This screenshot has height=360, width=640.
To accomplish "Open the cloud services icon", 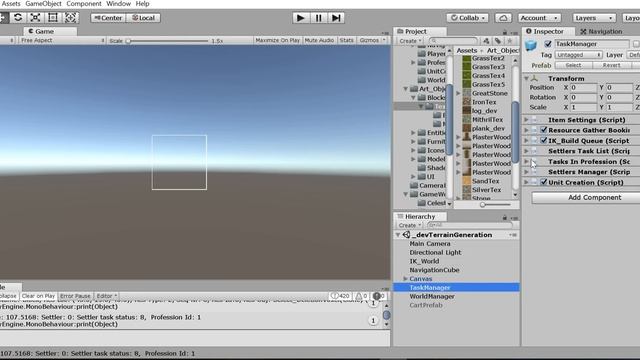I will 503,18.
